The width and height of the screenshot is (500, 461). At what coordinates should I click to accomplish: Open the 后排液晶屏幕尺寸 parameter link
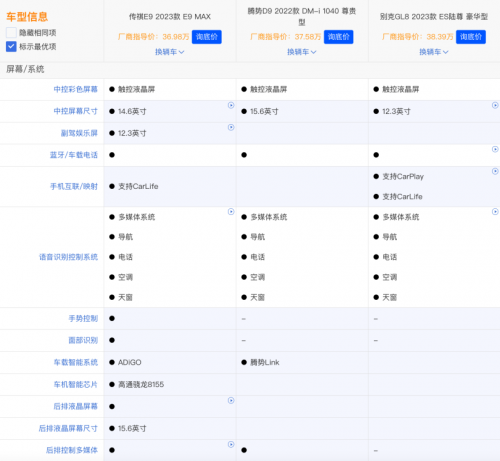[x=68, y=428]
